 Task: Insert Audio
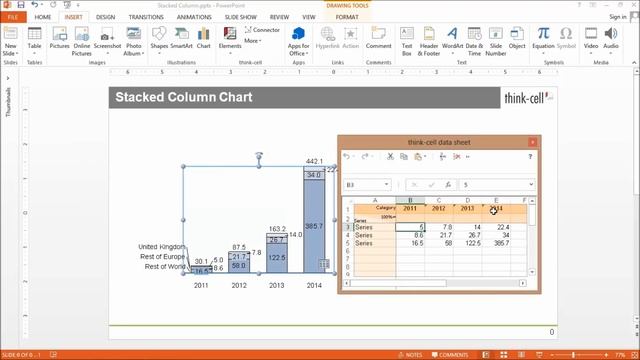click(x=611, y=41)
